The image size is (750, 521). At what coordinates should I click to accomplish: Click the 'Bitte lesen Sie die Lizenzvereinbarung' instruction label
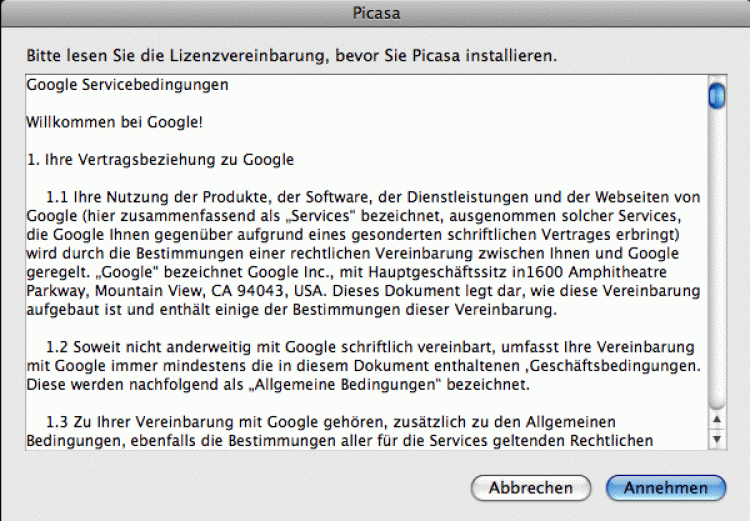pyautogui.click(x=291, y=54)
